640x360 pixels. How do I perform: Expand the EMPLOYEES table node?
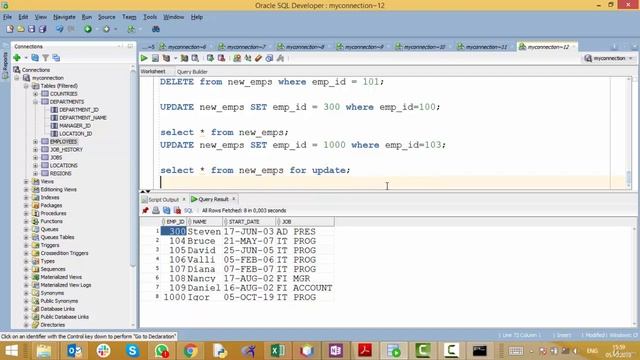tap(36, 142)
